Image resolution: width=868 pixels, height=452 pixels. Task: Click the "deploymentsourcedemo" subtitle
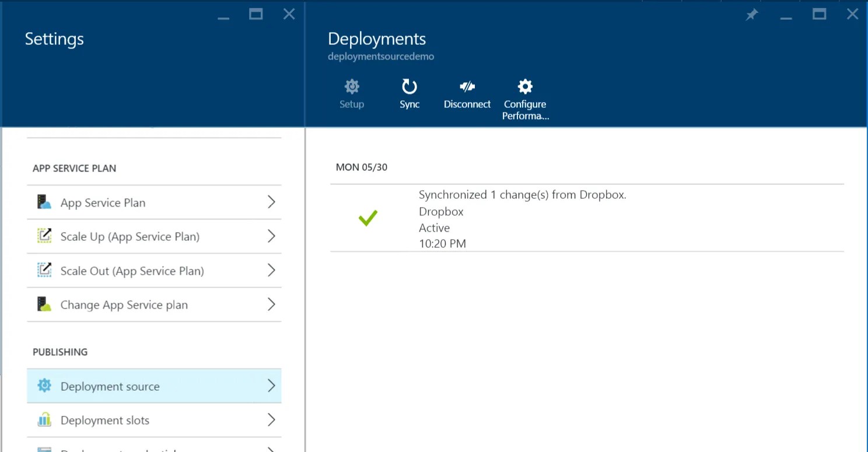tap(381, 57)
